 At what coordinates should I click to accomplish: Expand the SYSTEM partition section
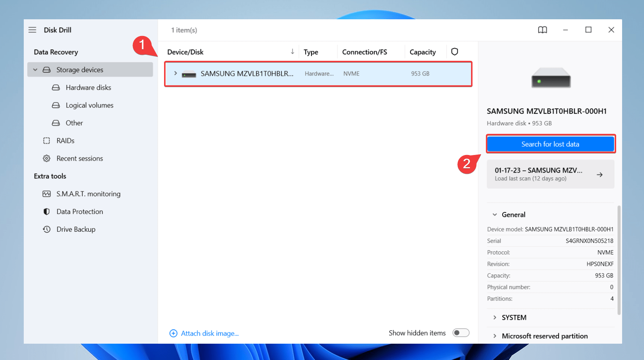tap(494, 317)
